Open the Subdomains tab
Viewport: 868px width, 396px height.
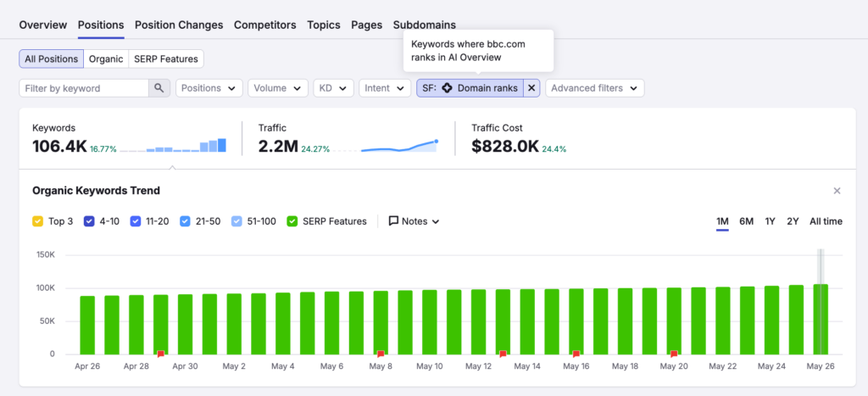[x=425, y=25]
